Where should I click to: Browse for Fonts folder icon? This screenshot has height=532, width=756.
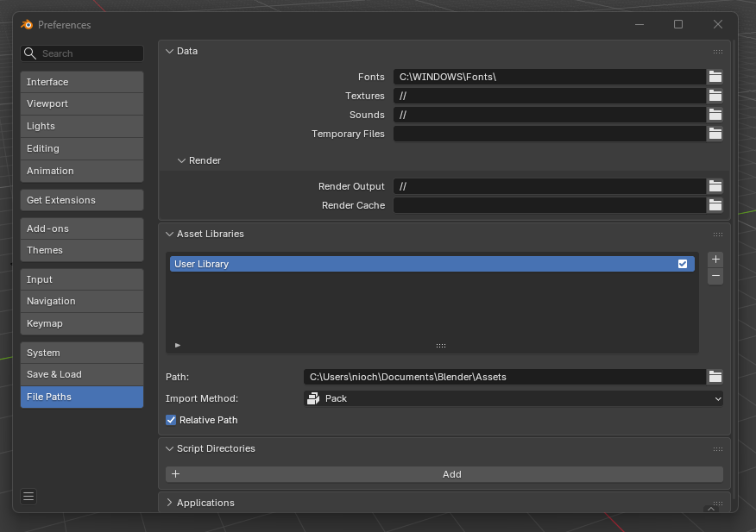click(715, 77)
